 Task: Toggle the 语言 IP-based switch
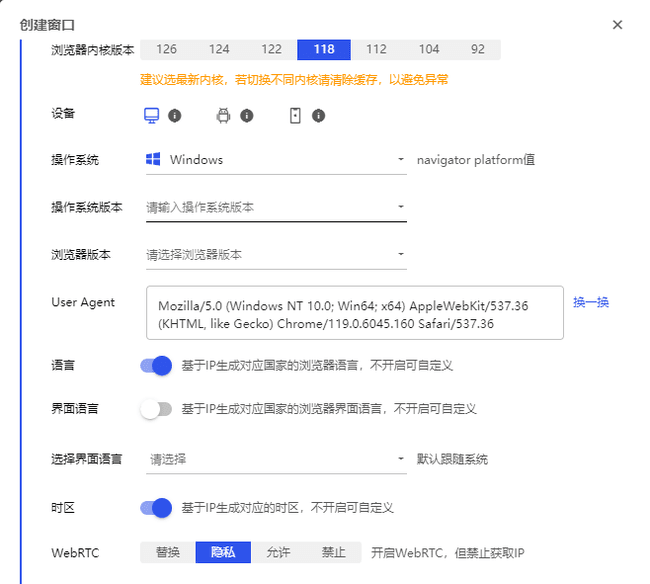pyautogui.click(x=156, y=366)
